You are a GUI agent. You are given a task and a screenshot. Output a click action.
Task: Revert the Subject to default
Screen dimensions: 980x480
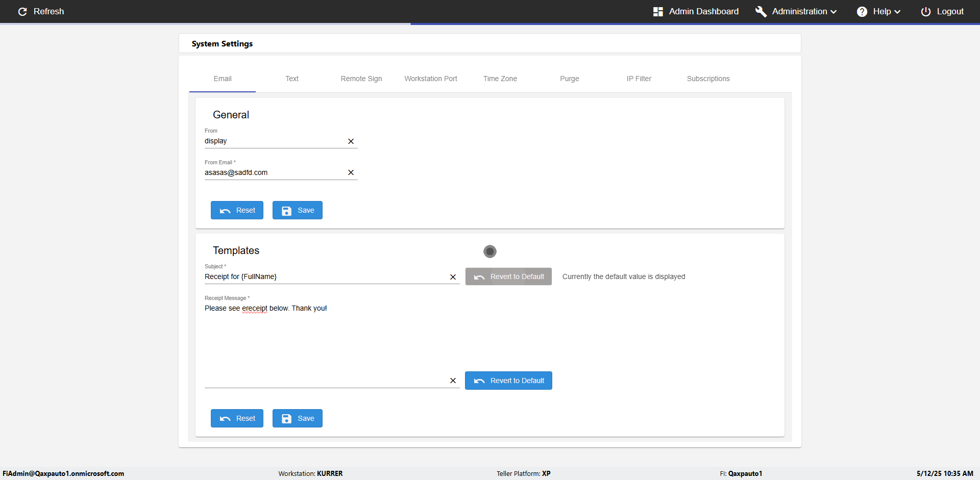(508, 276)
